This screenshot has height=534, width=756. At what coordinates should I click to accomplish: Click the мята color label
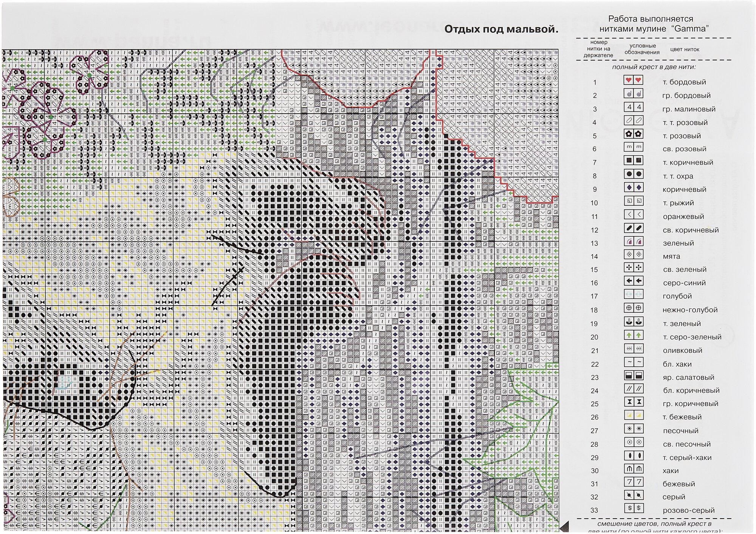(x=671, y=256)
